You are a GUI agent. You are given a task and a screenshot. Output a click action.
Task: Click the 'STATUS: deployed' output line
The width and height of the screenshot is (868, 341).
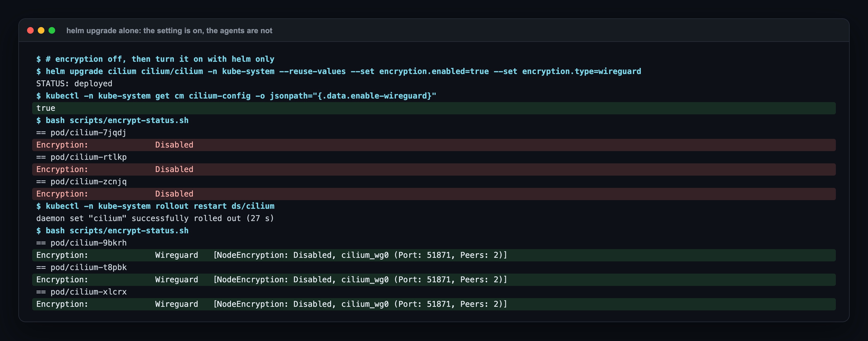click(x=74, y=83)
